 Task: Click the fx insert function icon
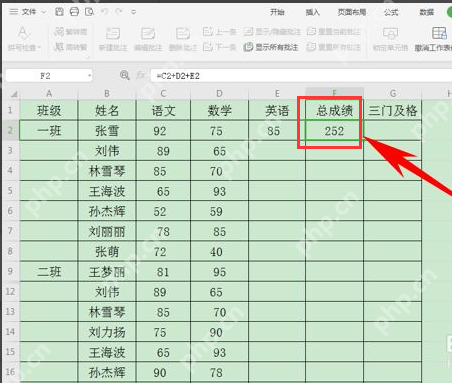click(141, 76)
